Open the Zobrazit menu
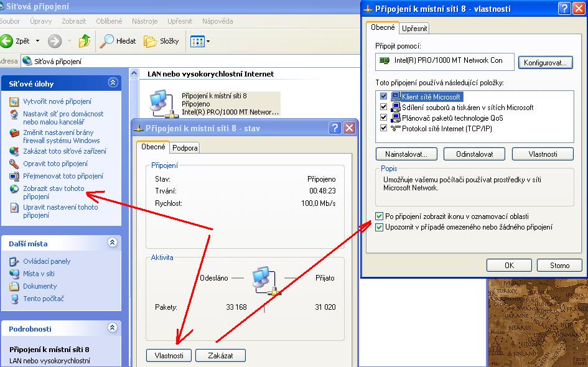This screenshot has width=588, height=367. click(74, 21)
